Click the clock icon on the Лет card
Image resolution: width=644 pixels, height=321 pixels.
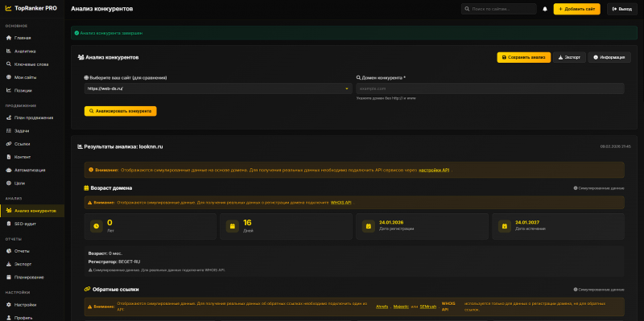pos(97,226)
